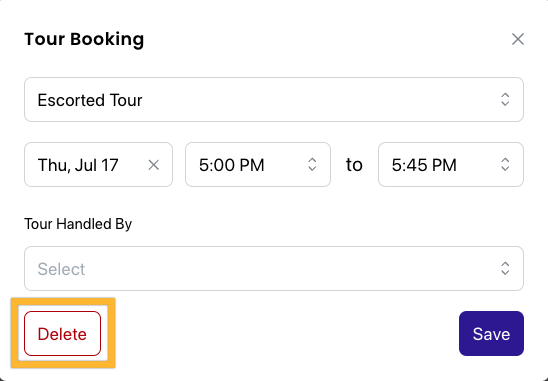Viewport: 548px width, 381px height.
Task: Open the Tour Handled By Select dropdown
Action: 274,268
